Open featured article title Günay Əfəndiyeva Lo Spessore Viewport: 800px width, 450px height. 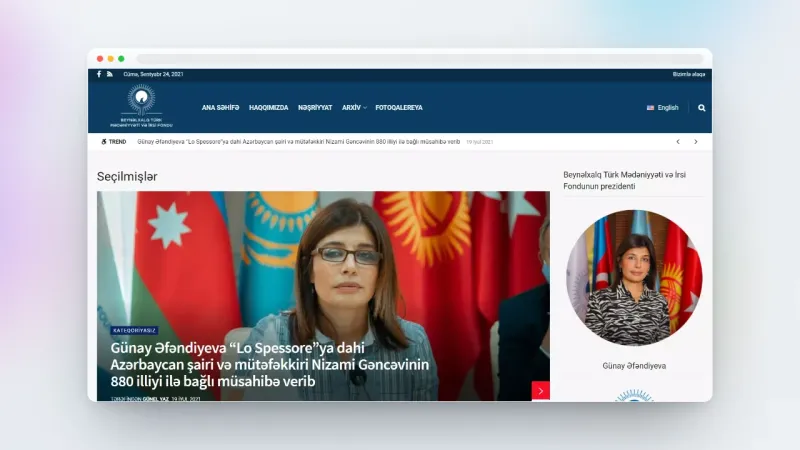point(269,364)
